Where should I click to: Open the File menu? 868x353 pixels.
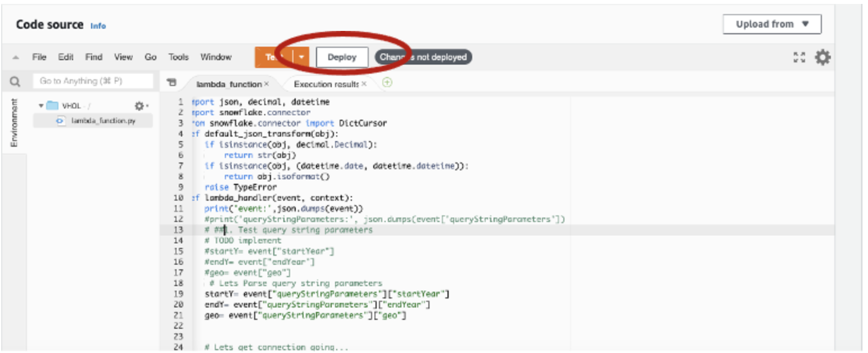[39, 57]
